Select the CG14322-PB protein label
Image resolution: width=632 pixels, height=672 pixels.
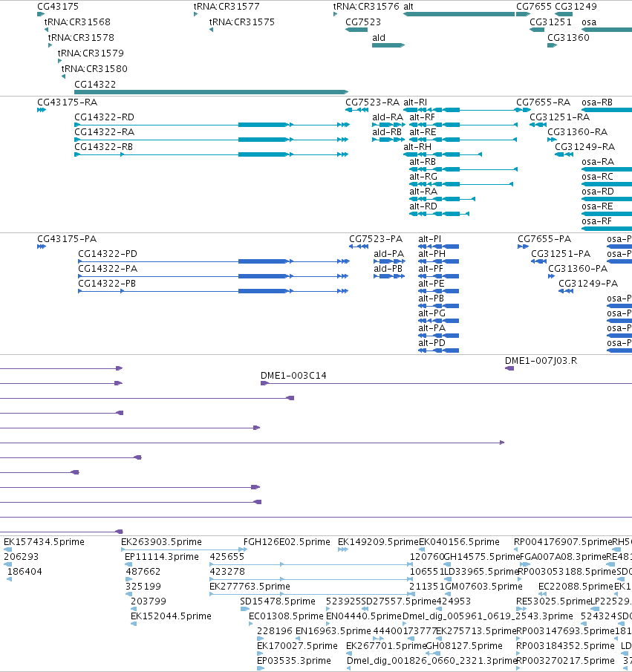107,284
